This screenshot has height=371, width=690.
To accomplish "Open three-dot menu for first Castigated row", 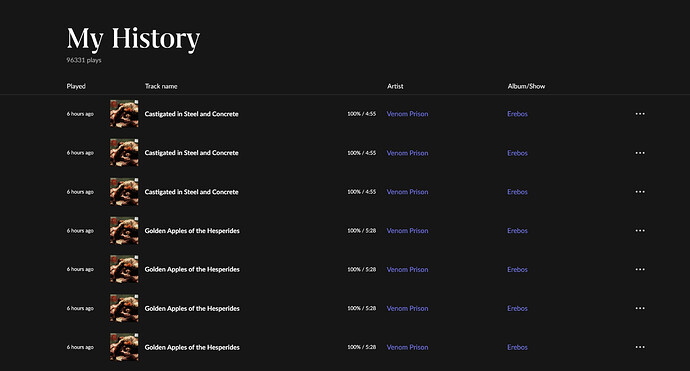I will point(640,114).
